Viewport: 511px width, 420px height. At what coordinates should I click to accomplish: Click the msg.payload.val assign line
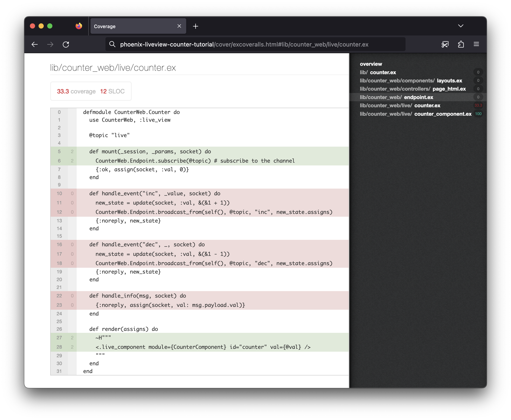170,305
